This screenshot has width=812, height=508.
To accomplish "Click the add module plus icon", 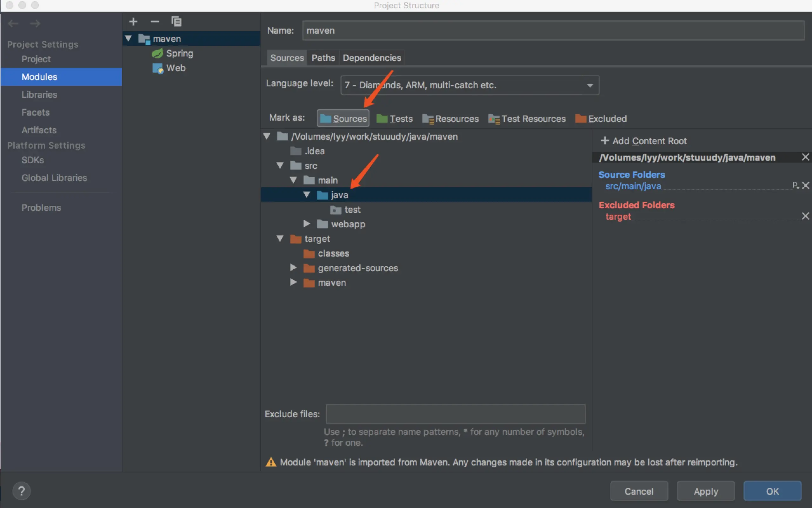I will coord(133,22).
